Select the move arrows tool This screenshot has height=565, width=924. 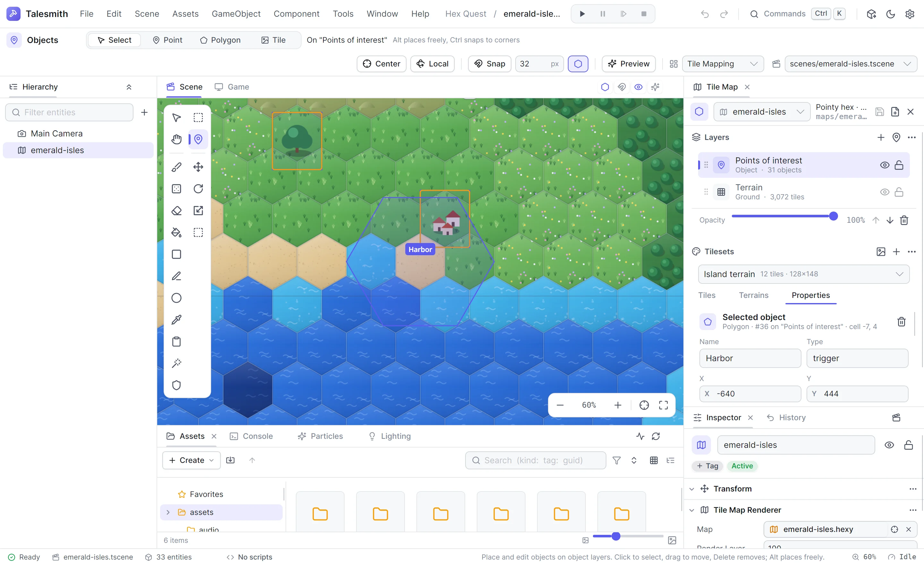198,167
